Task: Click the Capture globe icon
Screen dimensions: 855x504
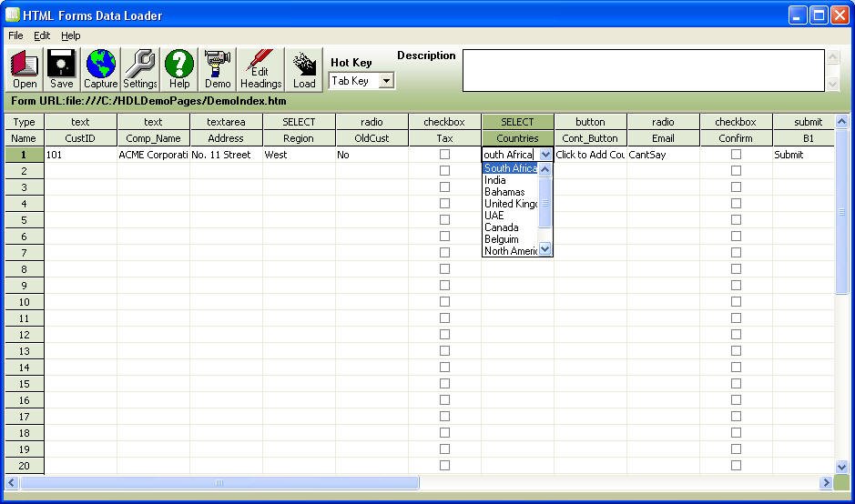Action: (100, 69)
